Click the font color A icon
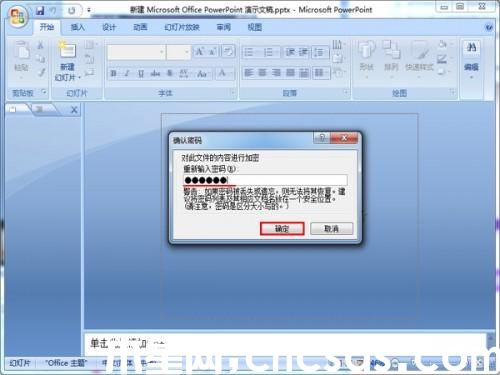This screenshot has height=375, width=500. [223, 73]
